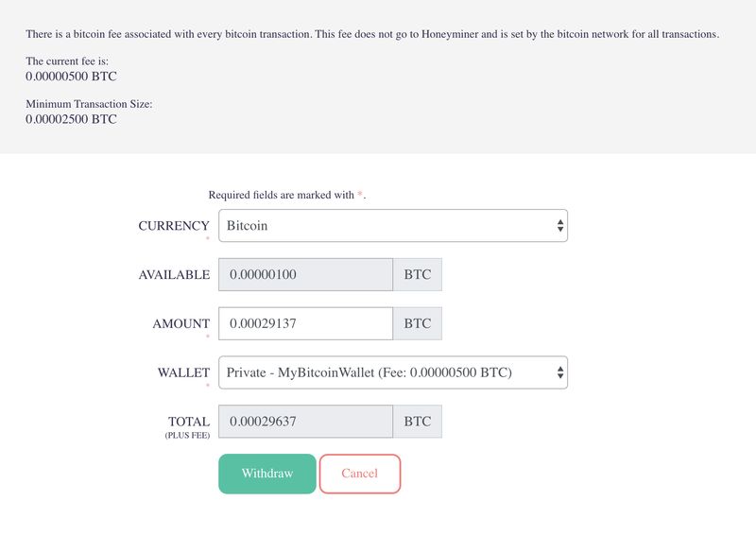Click the BTC unit beside Total
The height and width of the screenshot is (536, 756).
click(x=418, y=422)
